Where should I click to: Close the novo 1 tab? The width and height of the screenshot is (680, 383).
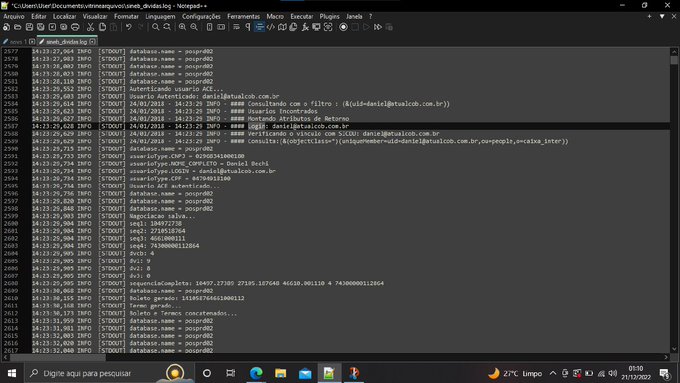coord(32,42)
